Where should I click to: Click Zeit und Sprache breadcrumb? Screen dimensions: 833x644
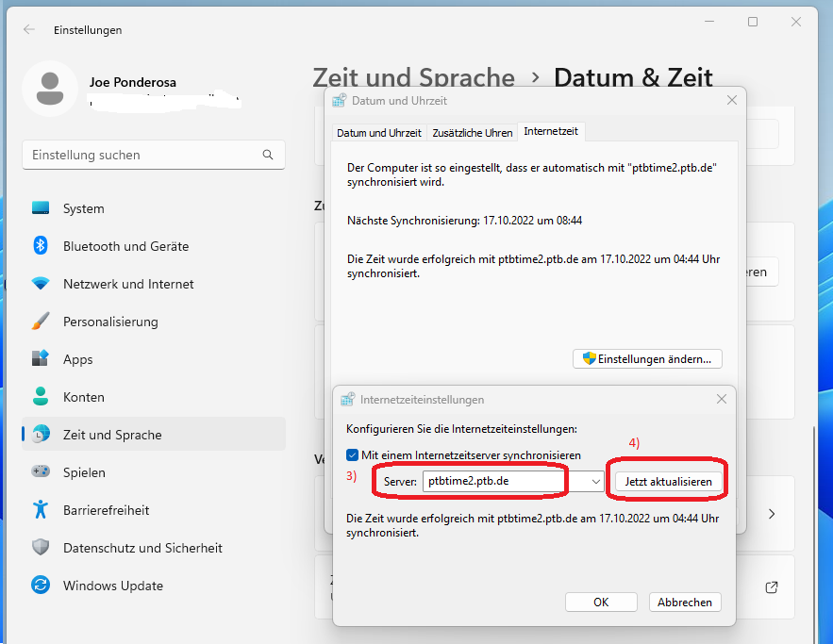coord(414,77)
